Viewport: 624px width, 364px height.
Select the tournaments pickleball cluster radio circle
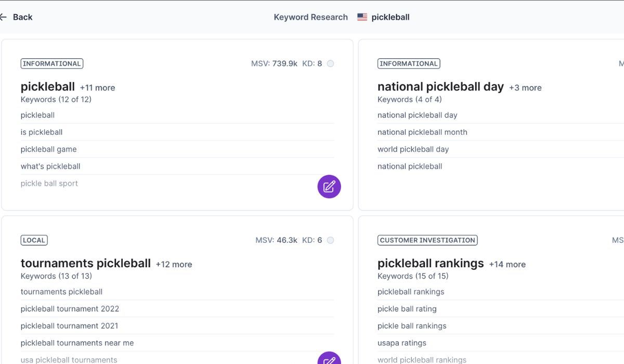tap(330, 240)
